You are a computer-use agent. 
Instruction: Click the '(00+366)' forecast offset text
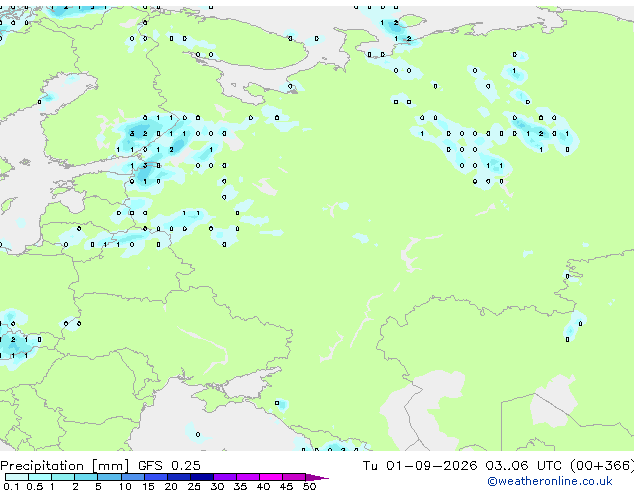(602, 466)
